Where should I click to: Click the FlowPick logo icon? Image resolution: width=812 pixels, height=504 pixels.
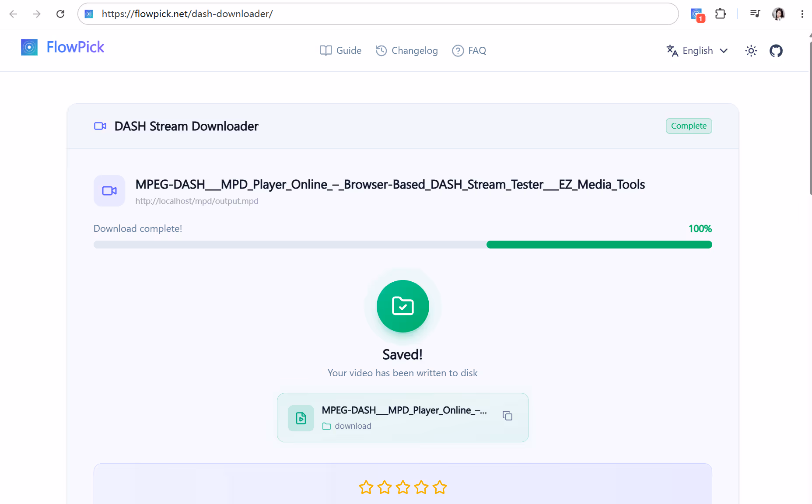point(29,47)
